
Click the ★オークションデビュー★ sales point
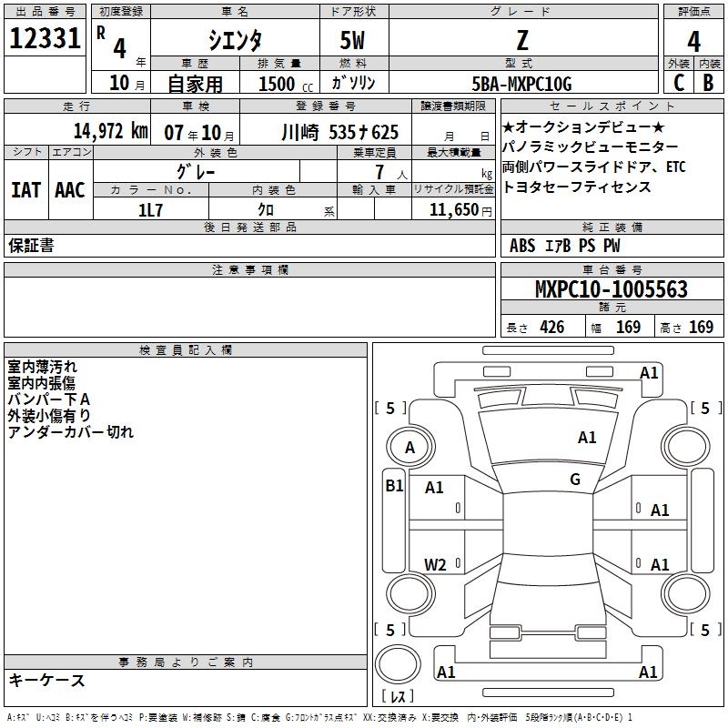(583, 126)
